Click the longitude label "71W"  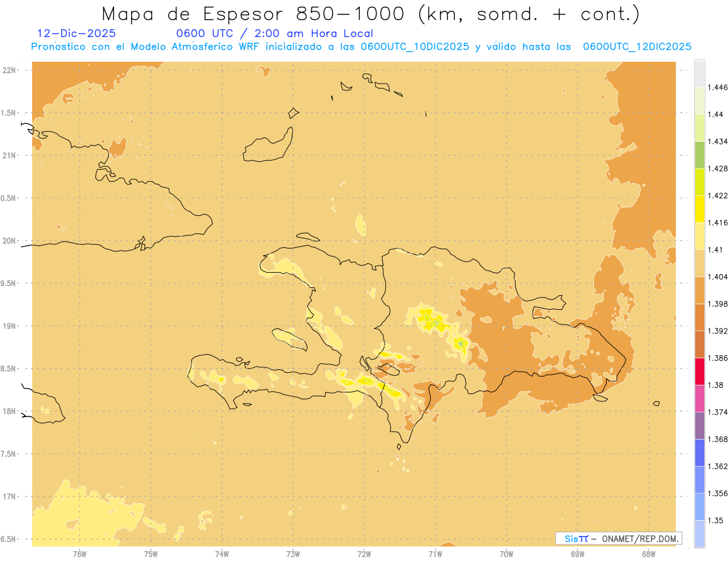(x=435, y=554)
